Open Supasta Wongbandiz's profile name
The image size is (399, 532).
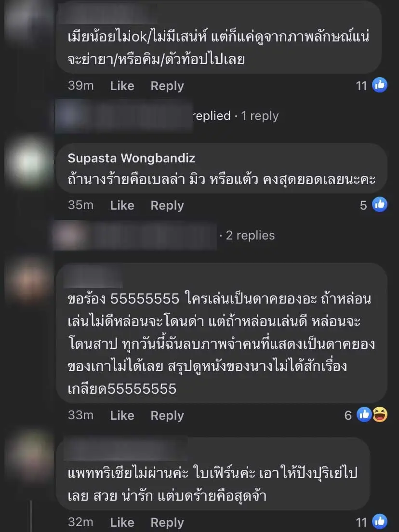(131, 158)
